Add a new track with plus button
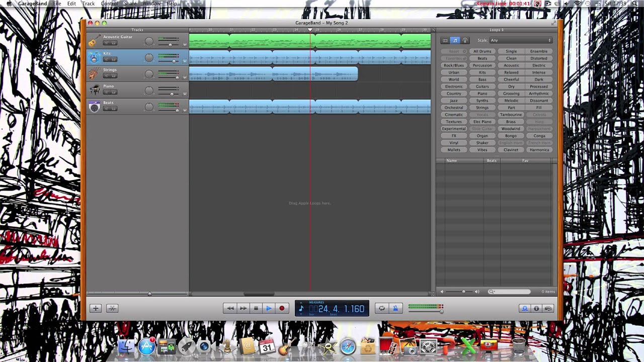This screenshot has width=644, height=362. click(x=96, y=308)
